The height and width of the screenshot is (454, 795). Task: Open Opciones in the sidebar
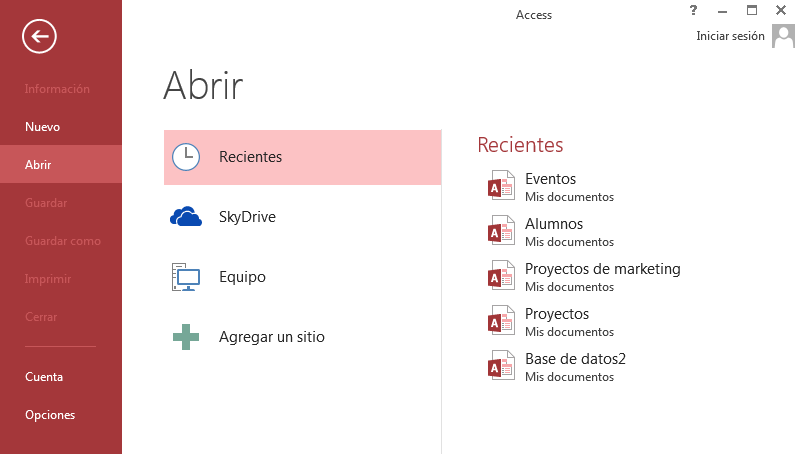tap(50, 415)
